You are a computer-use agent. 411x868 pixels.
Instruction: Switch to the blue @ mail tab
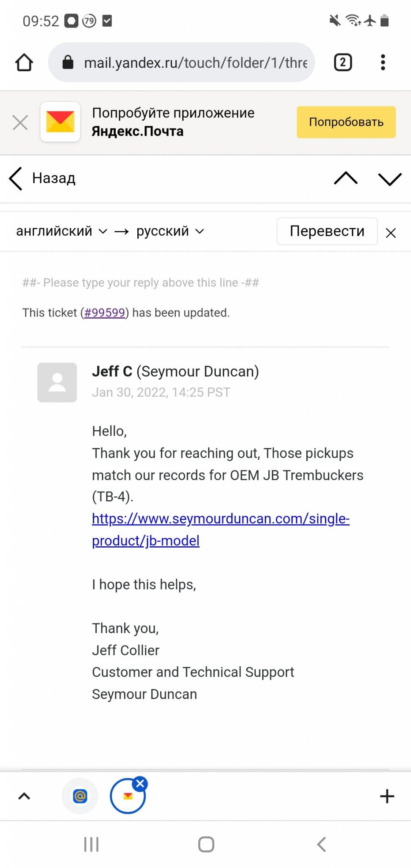tap(80, 796)
